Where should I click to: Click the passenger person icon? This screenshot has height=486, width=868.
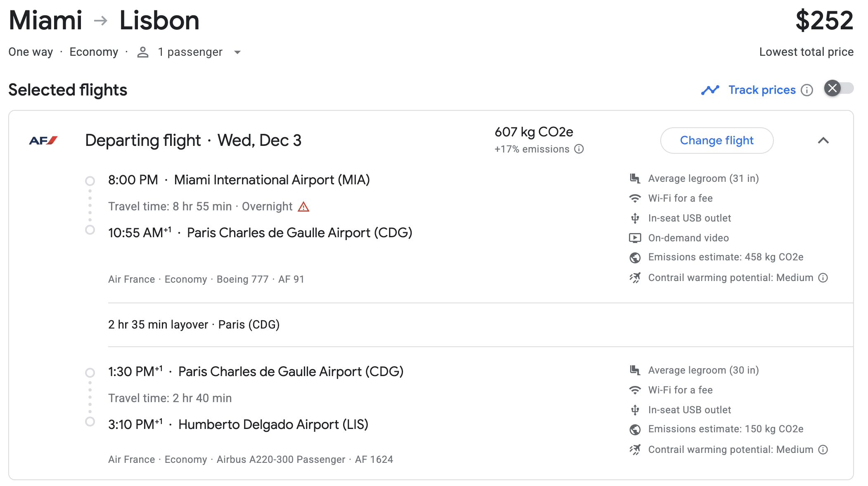(x=143, y=52)
